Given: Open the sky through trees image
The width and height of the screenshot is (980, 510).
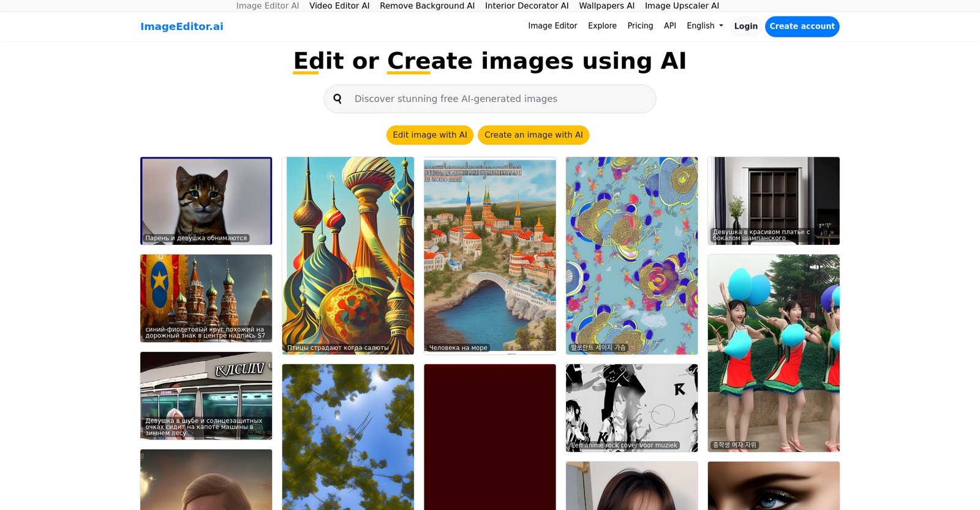Looking at the screenshot, I should [x=348, y=437].
